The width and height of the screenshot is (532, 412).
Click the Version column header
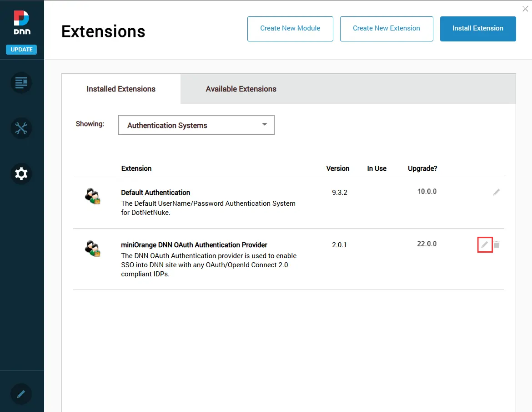tap(337, 168)
